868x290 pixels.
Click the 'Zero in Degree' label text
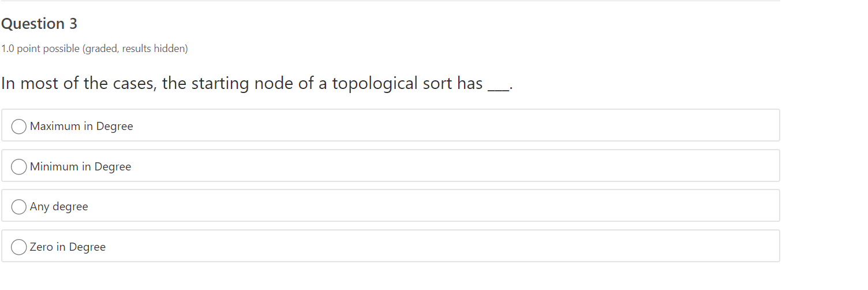(68, 247)
